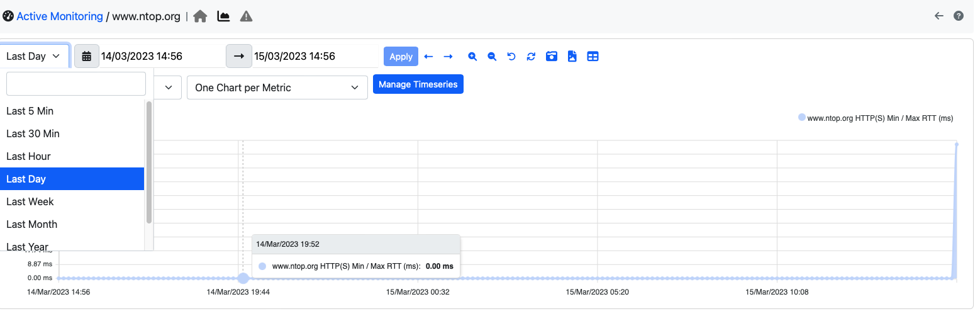Screen dimensions: 980x316
Task: Open the chart view icon
Action: coord(223,16)
